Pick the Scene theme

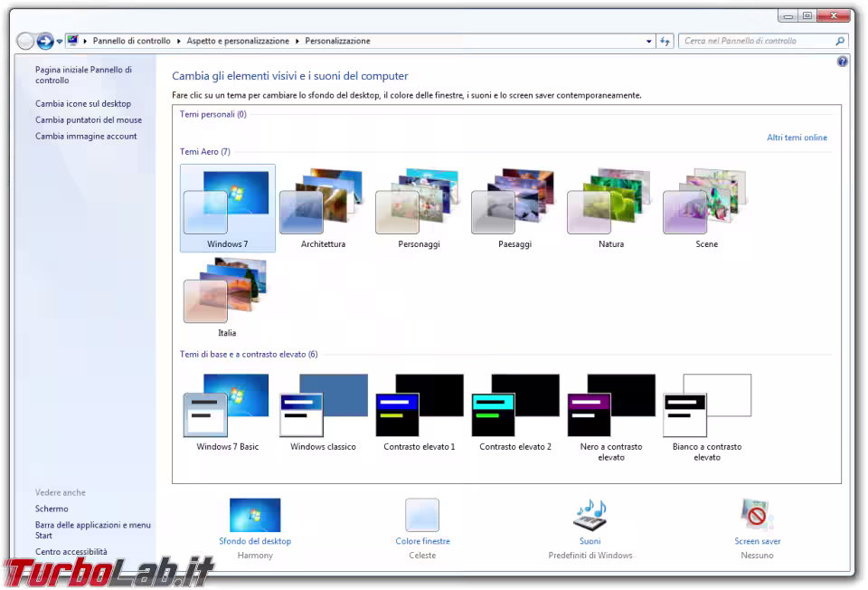706,208
